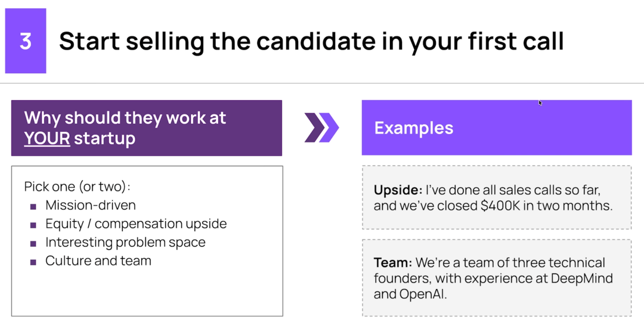This screenshot has height=326, width=644.
Task: Click the bullet square beside Interesting problem space
Action: [33, 243]
